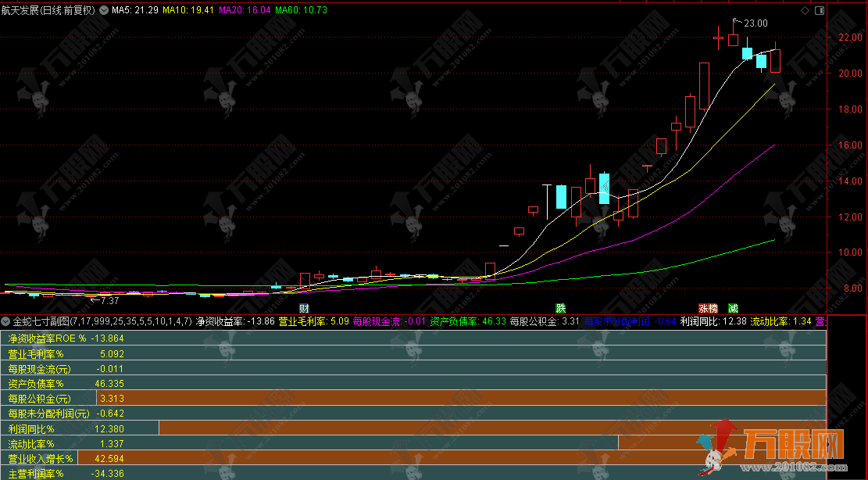The width and height of the screenshot is (868, 480).
Task: Click the green 跌 marker under chart
Action: [x=560, y=308]
